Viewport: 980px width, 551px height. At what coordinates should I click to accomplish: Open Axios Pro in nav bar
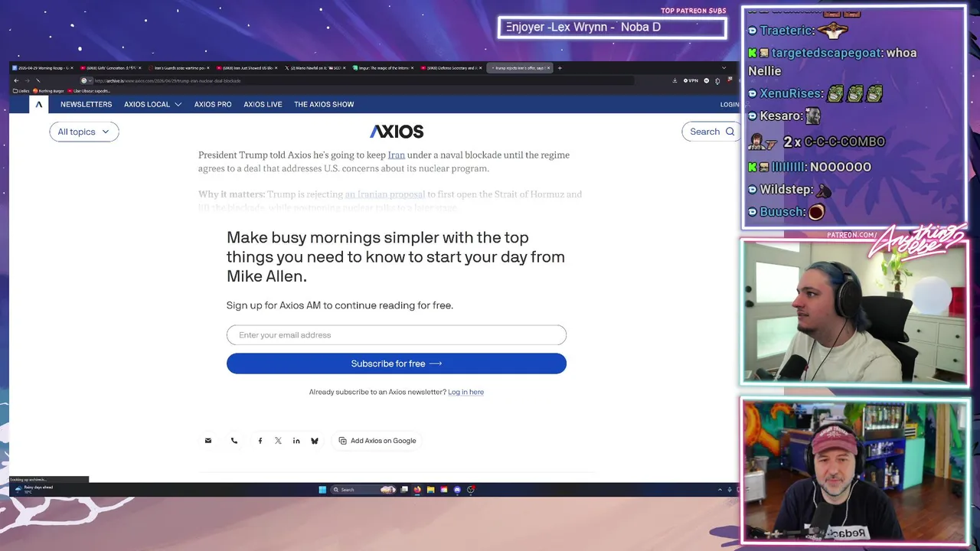click(x=213, y=104)
